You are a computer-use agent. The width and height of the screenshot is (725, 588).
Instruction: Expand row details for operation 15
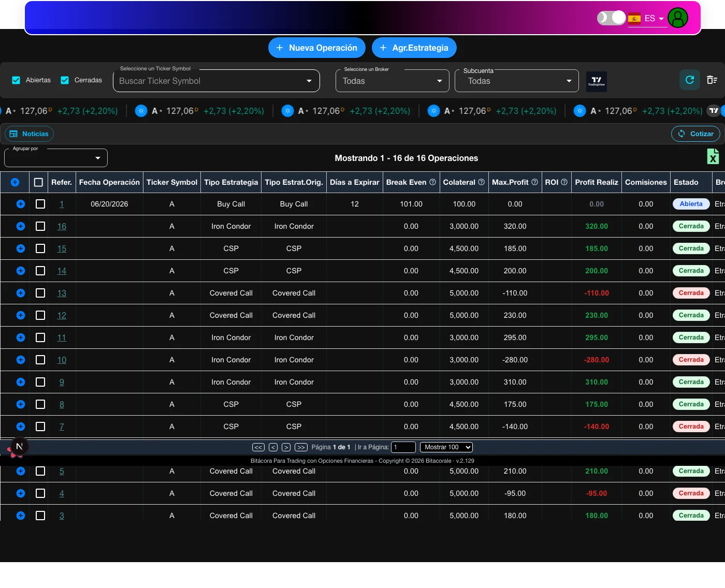point(21,248)
